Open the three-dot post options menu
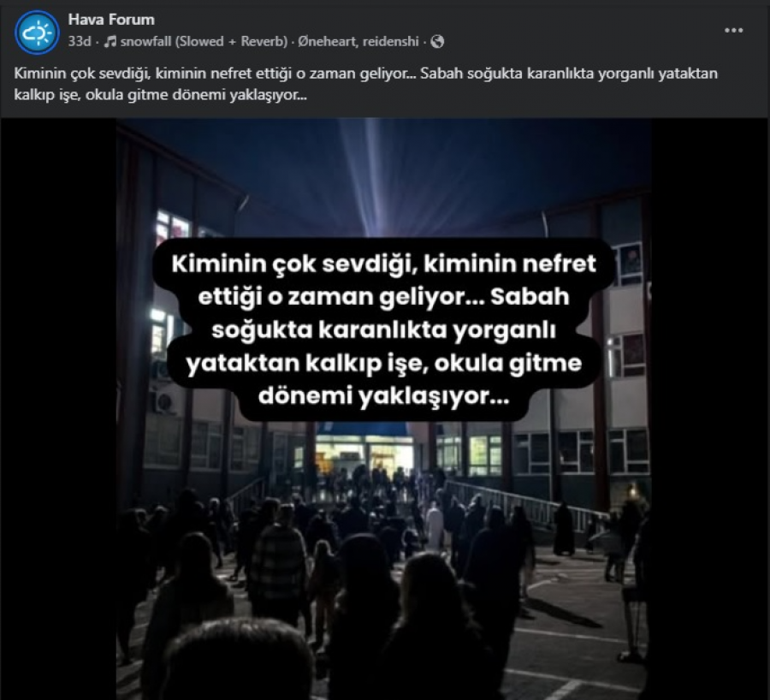Screen dimensions: 770x700 click(733, 31)
